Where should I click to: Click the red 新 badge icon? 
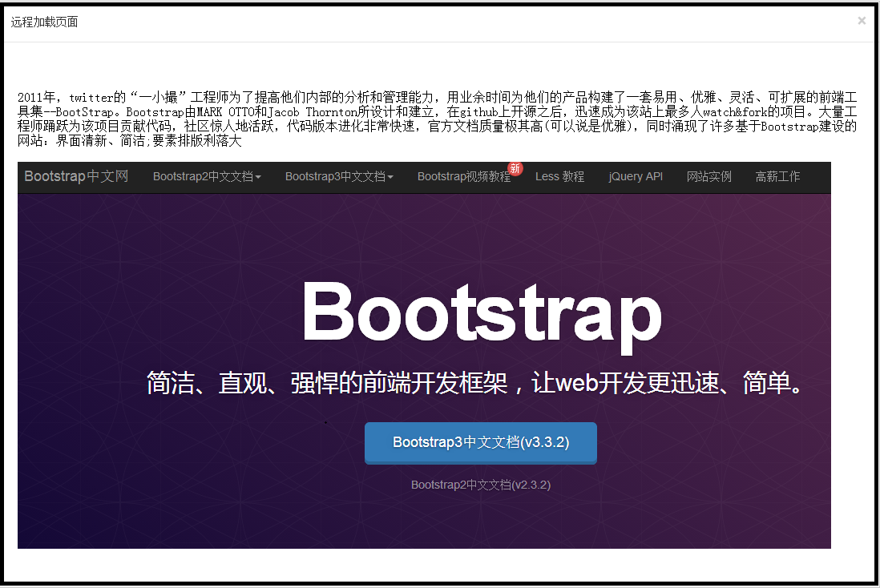[x=515, y=168]
